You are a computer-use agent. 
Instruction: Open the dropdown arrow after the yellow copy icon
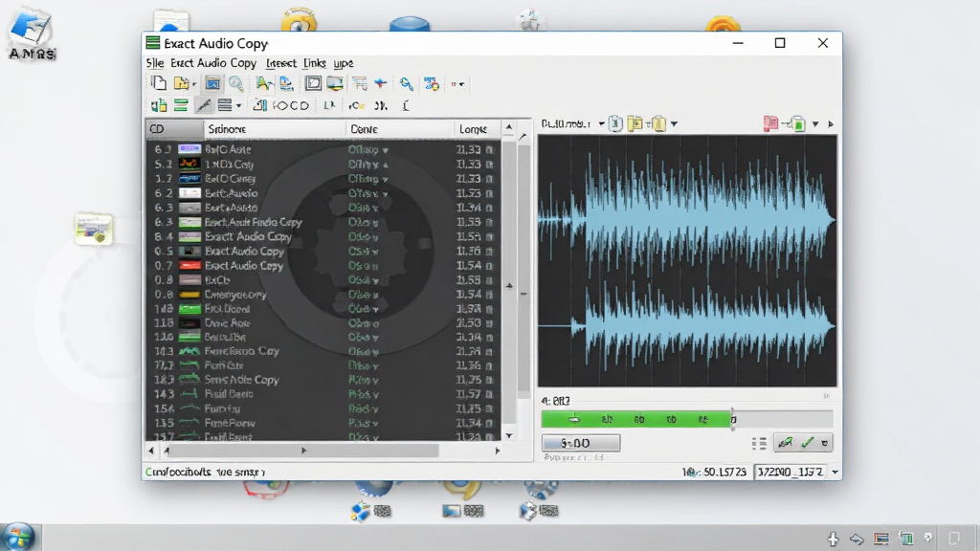pos(674,123)
